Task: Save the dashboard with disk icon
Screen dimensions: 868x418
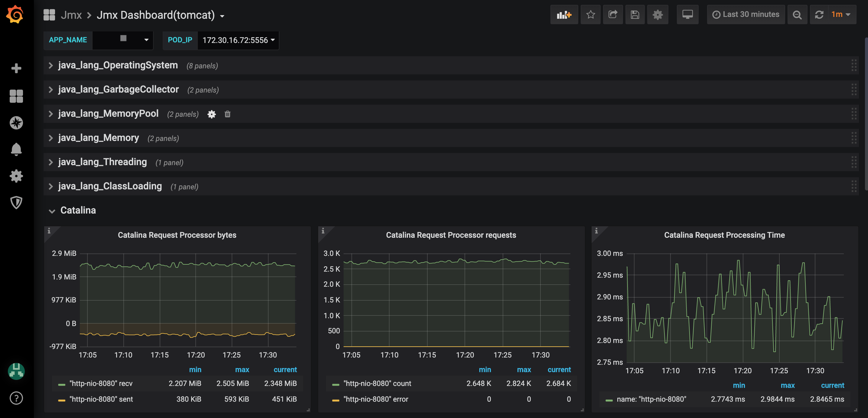Action: tap(635, 15)
